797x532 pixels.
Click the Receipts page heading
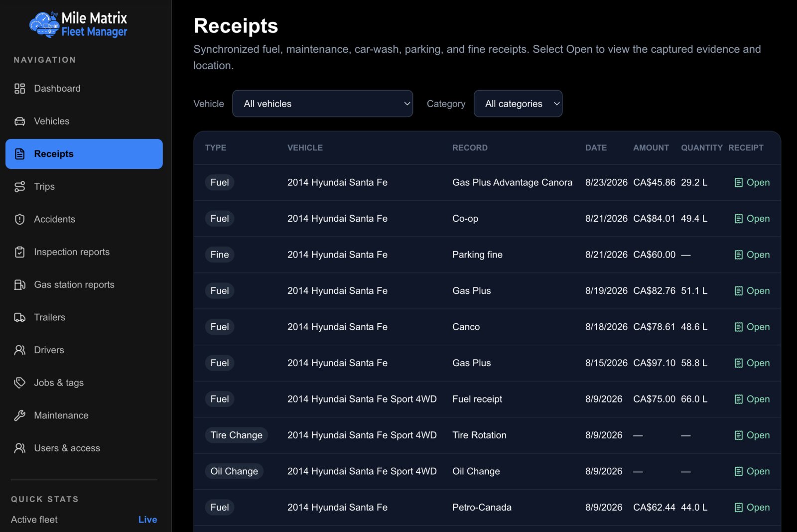[x=236, y=26]
